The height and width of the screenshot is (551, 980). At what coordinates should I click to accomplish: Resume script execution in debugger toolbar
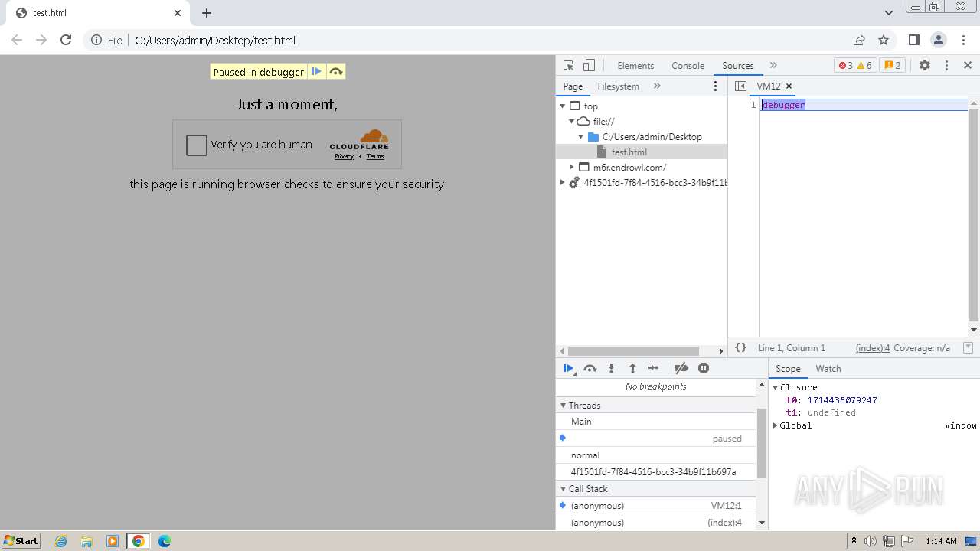click(x=568, y=368)
